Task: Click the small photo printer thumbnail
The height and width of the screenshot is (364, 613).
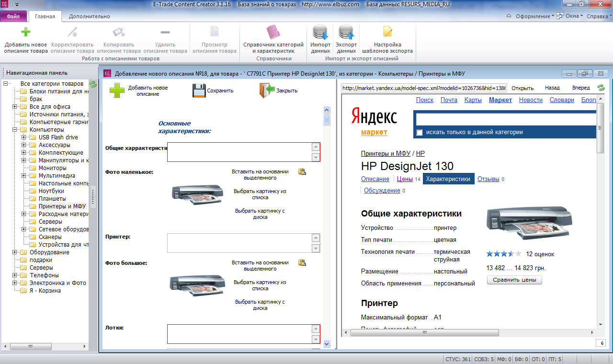Action: click(x=197, y=195)
